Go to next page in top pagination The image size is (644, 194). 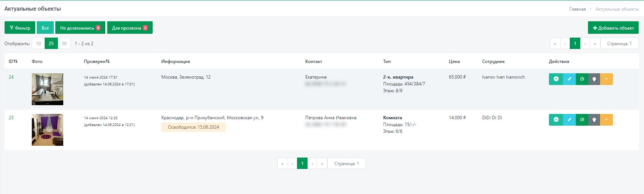(585, 43)
